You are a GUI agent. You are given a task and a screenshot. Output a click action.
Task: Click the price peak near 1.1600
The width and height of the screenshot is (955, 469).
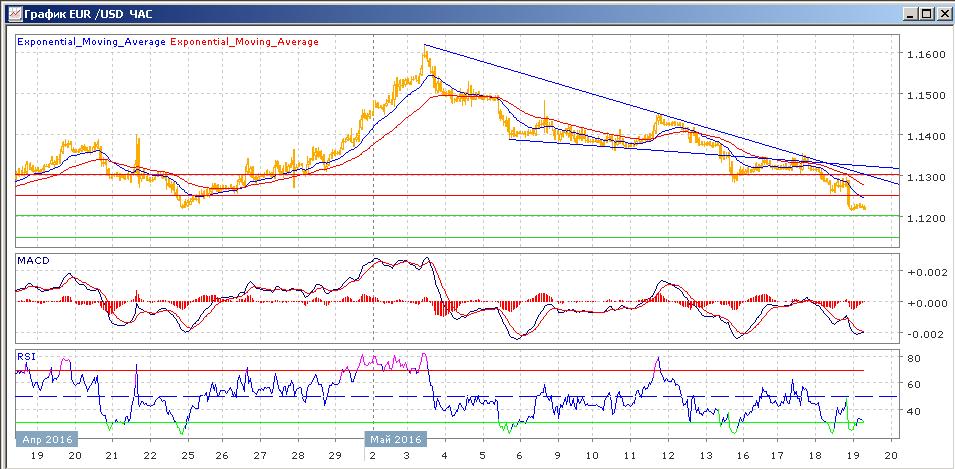pyautogui.click(x=425, y=50)
